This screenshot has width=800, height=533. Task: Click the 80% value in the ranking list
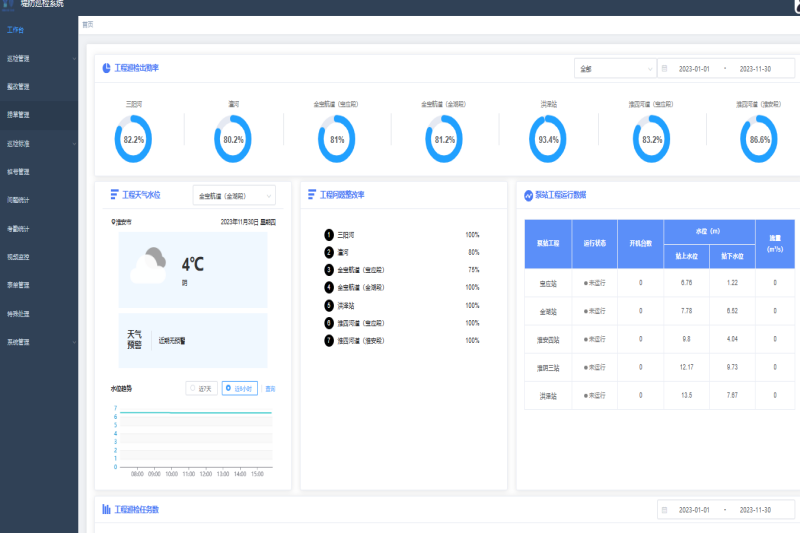pos(473,252)
